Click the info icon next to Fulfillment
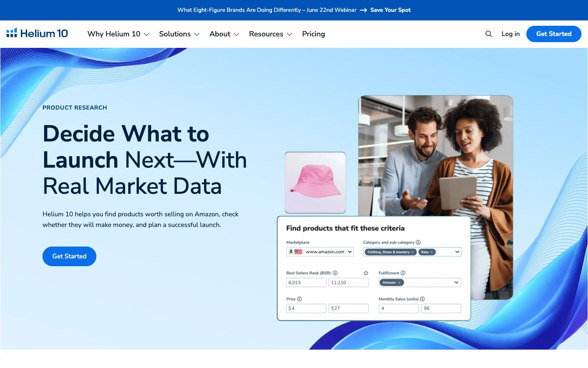 [403, 273]
